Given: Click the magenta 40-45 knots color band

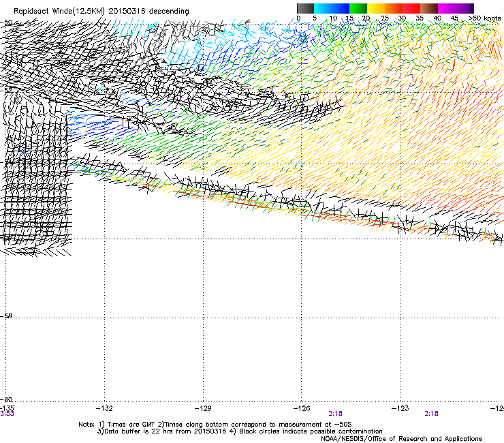Looking at the screenshot, I should 447,8.
